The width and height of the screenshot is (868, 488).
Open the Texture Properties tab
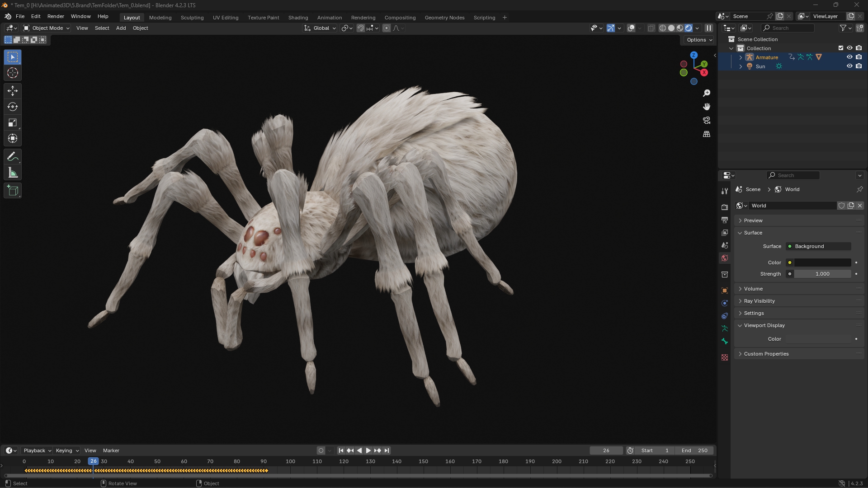[725, 357]
